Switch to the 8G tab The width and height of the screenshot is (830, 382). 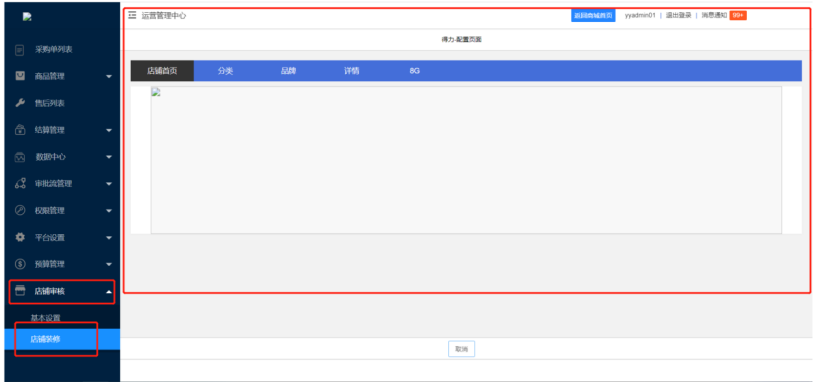(x=414, y=71)
